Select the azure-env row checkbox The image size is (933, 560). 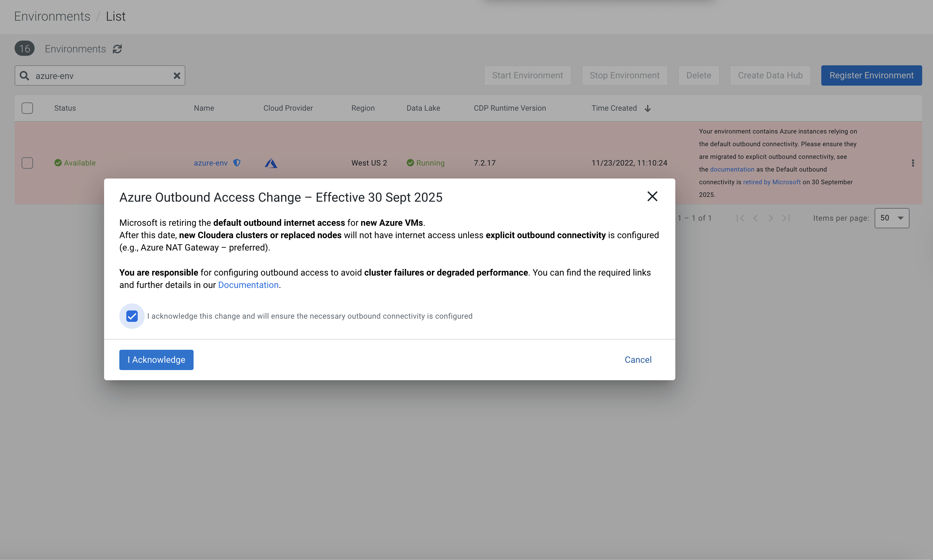coord(27,163)
